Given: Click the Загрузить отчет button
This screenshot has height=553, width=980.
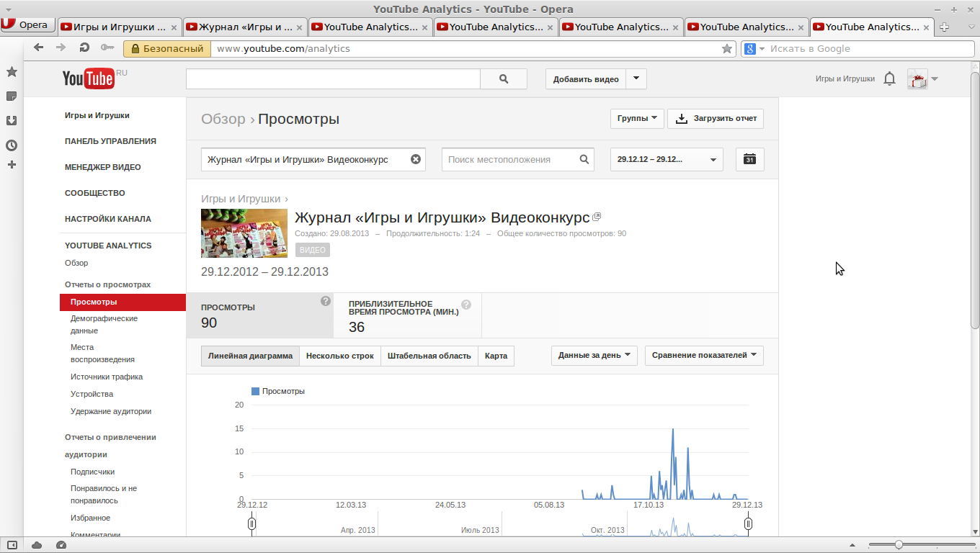Looking at the screenshot, I should click(716, 118).
